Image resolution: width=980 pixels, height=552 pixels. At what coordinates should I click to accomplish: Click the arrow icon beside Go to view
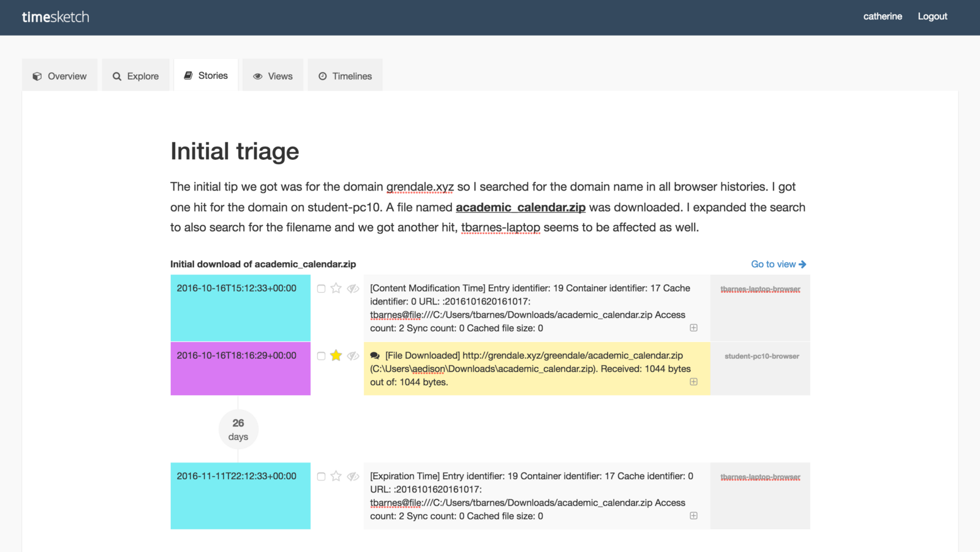pyautogui.click(x=802, y=264)
